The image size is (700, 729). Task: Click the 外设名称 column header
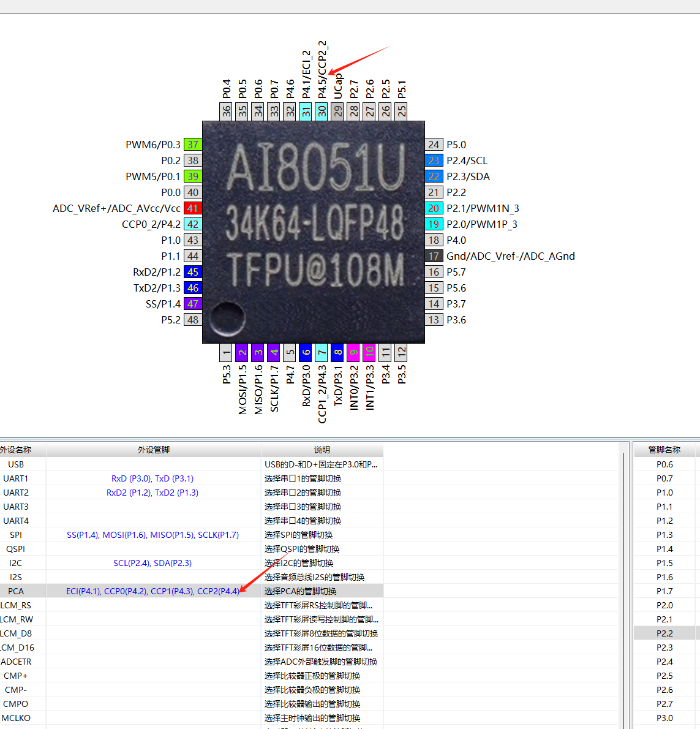(23, 450)
